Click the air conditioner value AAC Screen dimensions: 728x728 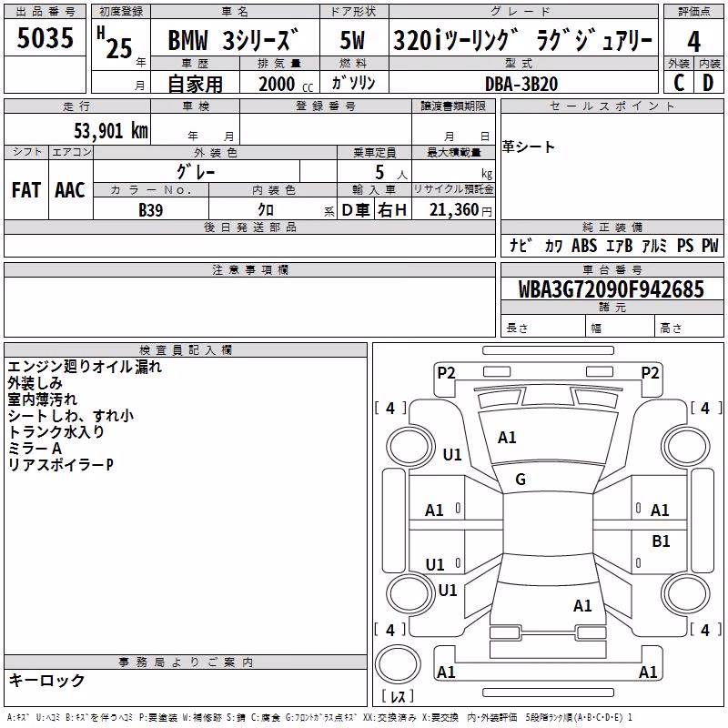[70, 190]
